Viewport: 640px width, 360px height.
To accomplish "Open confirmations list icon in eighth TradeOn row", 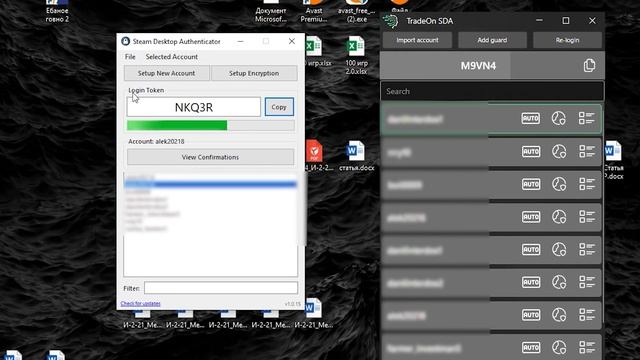I will 587,347.
